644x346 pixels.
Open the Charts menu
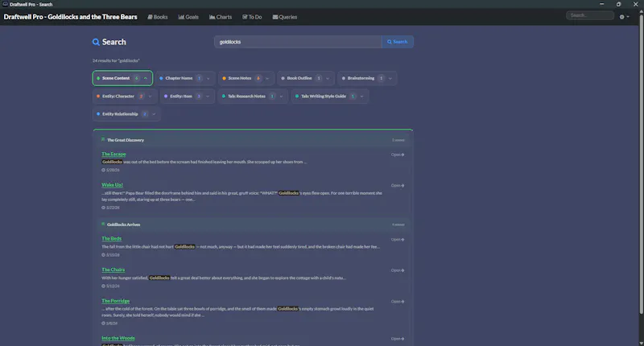(221, 17)
